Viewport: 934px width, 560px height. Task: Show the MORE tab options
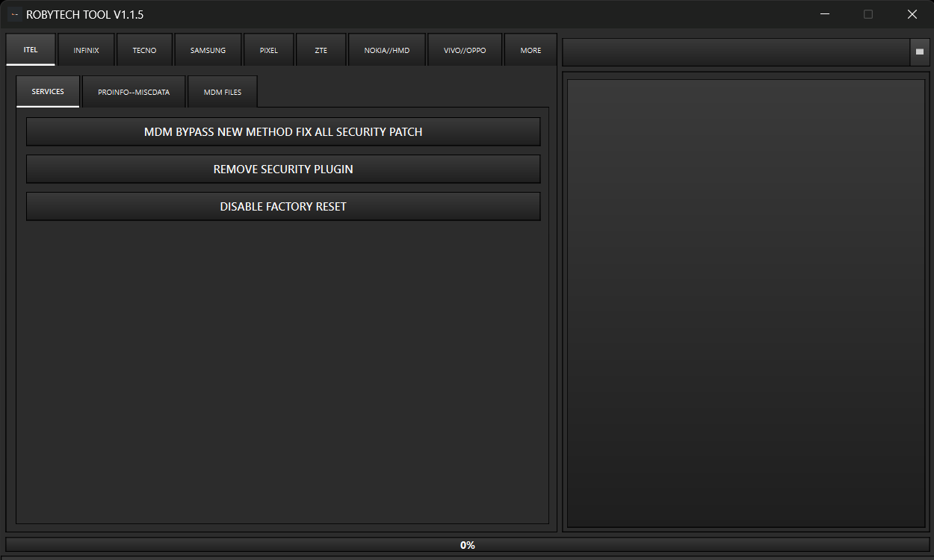[531, 50]
